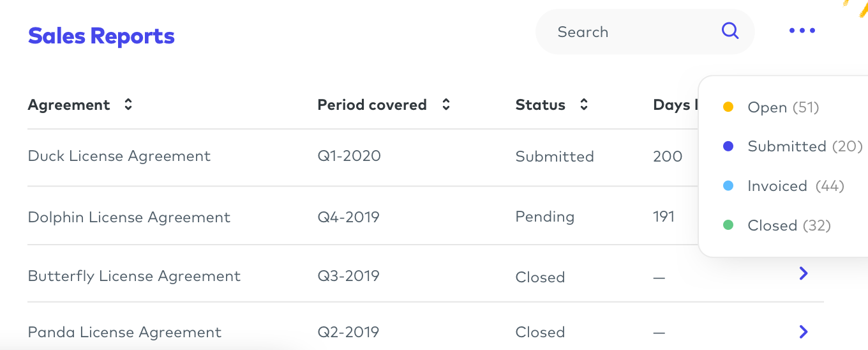Open Butterfly License Agreement row chevron
Viewport: 868px width, 350px height.
pos(804,273)
